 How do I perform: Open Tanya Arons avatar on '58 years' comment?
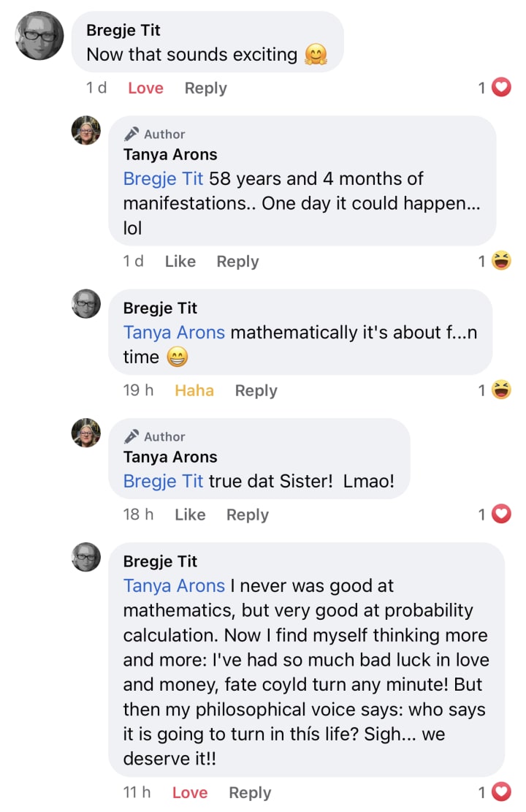coord(86,131)
